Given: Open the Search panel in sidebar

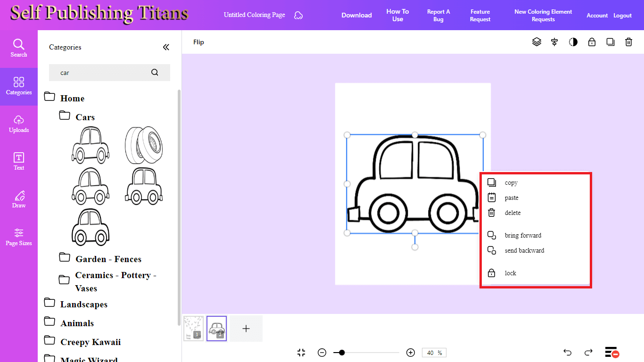Looking at the screenshot, I should (19, 49).
